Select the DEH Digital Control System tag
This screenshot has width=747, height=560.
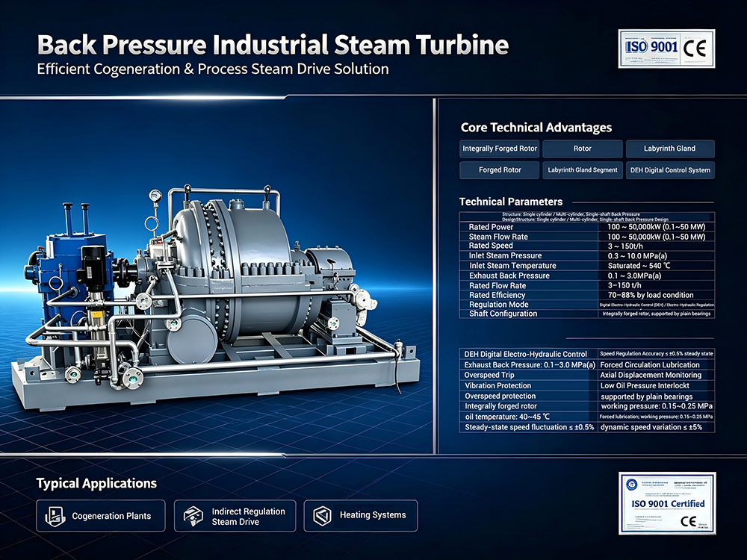(x=670, y=170)
